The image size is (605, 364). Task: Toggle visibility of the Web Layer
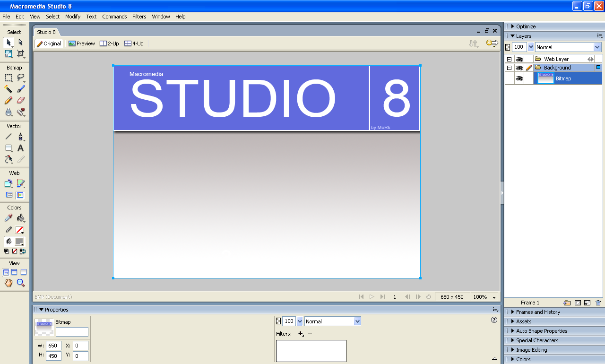519,59
